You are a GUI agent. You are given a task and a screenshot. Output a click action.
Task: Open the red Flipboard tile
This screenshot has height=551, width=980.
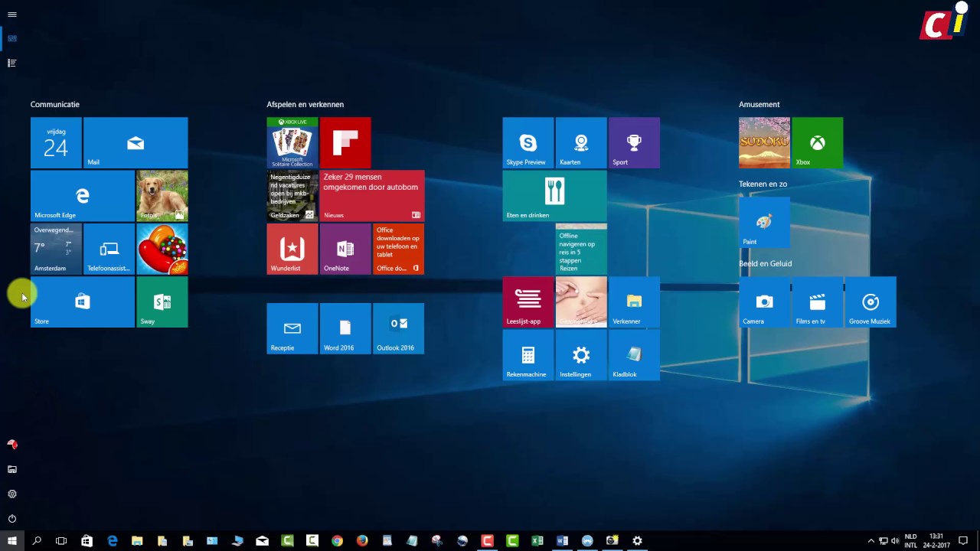point(345,142)
